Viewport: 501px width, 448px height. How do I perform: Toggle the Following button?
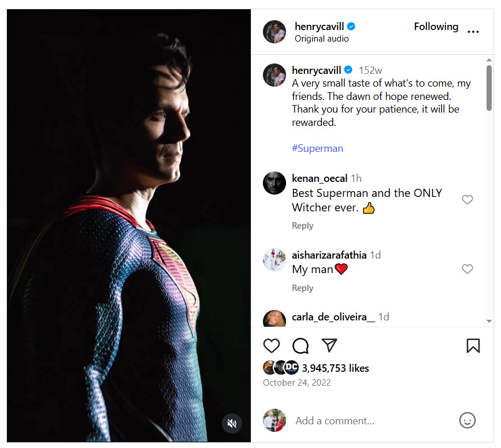436,27
